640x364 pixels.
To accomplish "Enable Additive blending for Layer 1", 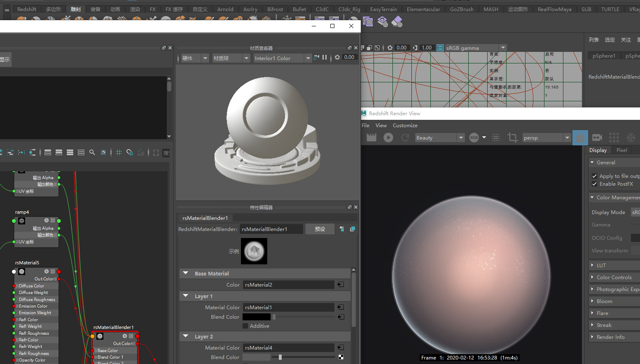I will pos(246,326).
